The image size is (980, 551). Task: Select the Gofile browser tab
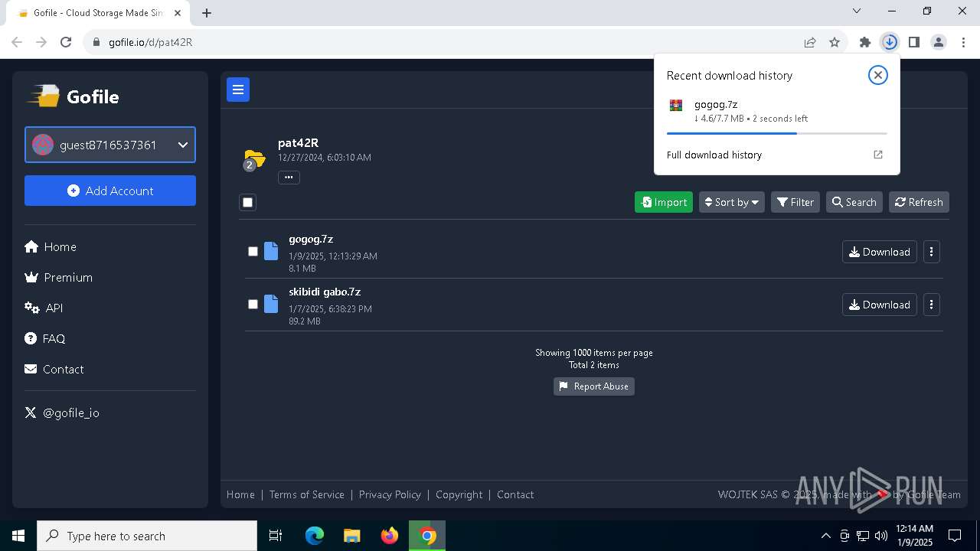pos(97,13)
